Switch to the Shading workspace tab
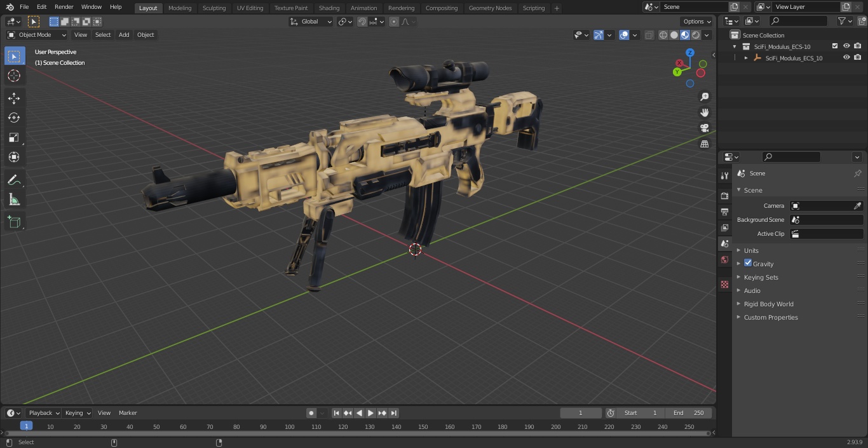This screenshot has height=448, width=868. (x=329, y=8)
